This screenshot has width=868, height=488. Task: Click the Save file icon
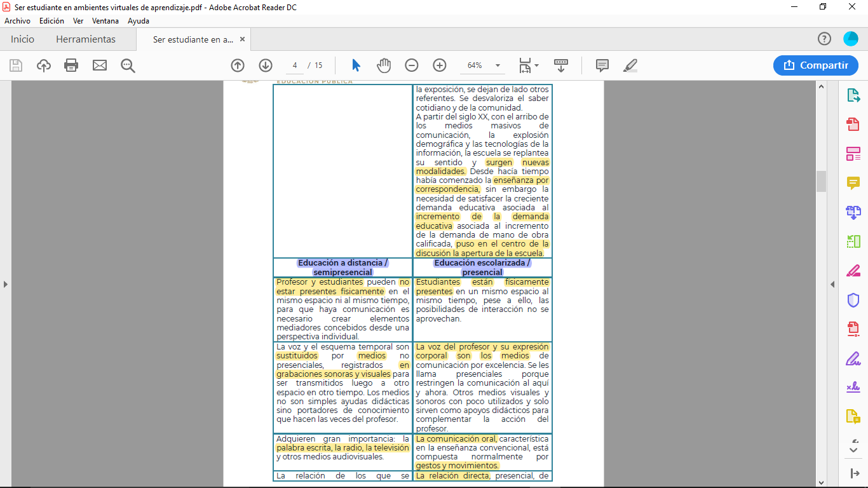coord(16,65)
